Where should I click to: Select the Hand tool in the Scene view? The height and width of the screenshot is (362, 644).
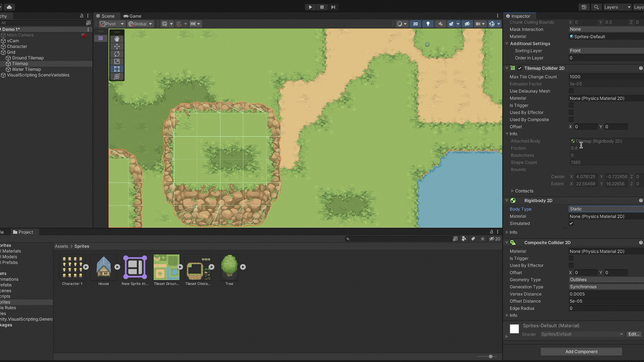click(x=117, y=39)
